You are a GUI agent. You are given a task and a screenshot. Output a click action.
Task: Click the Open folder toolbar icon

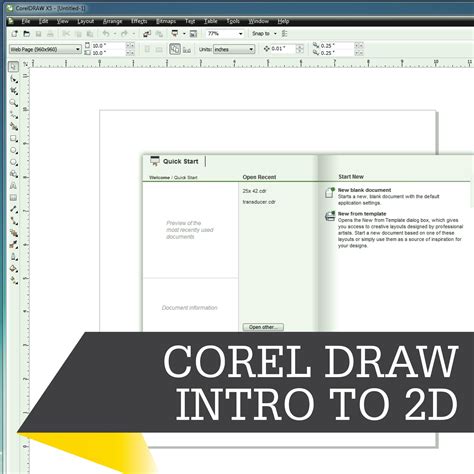(27, 34)
